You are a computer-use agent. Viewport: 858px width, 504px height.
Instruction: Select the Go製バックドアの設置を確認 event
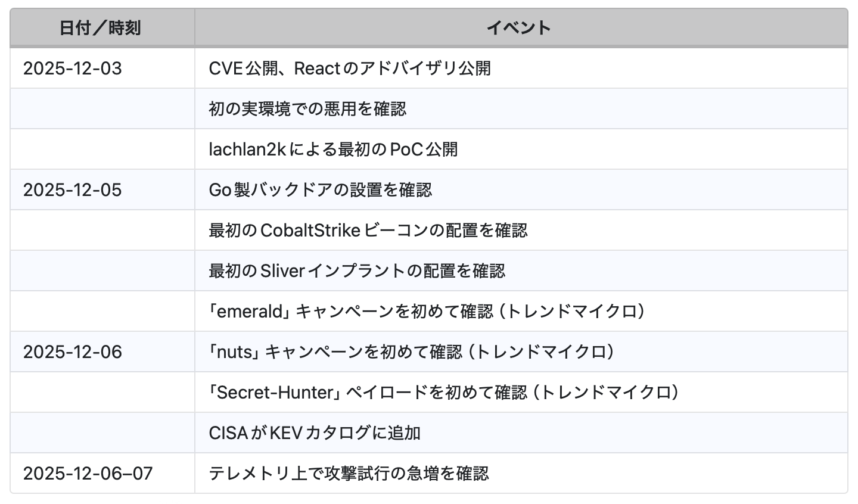tap(320, 190)
